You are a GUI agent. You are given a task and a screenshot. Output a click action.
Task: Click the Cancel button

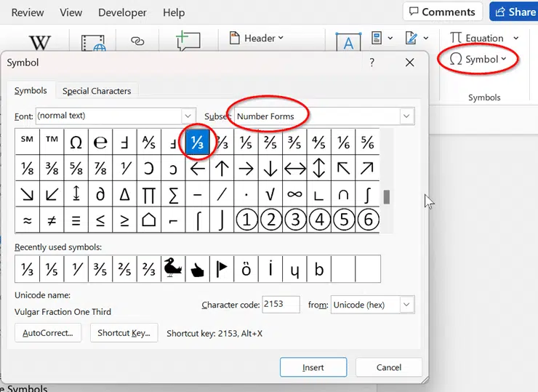389,367
